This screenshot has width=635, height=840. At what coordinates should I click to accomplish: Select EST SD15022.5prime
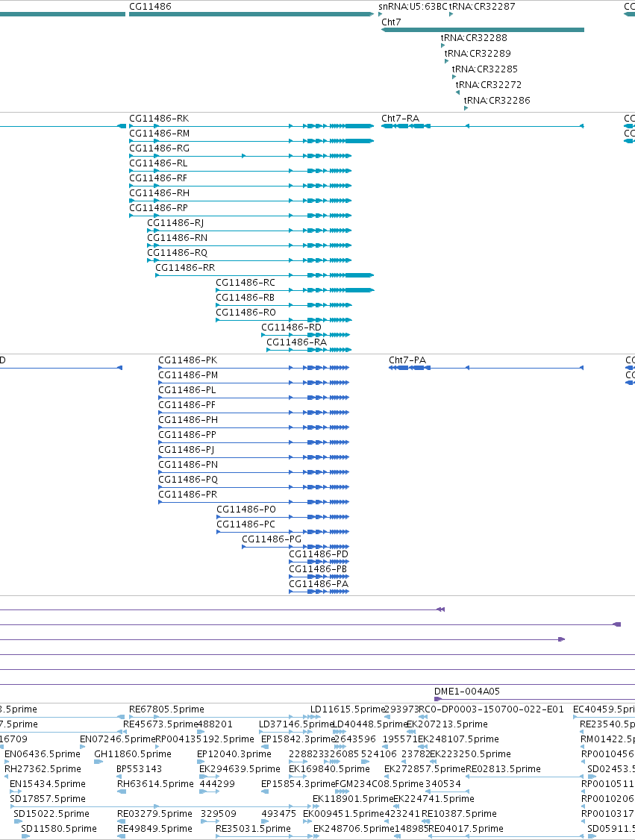click(x=51, y=814)
